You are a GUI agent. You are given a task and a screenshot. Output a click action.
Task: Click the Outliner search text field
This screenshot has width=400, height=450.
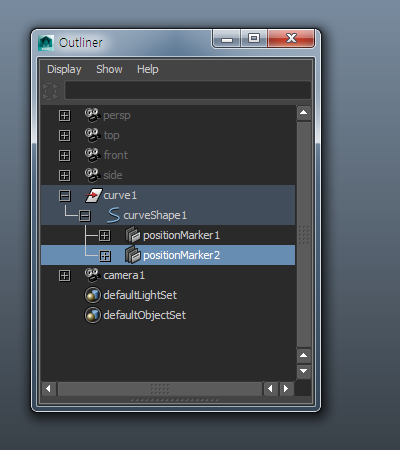coord(188,90)
